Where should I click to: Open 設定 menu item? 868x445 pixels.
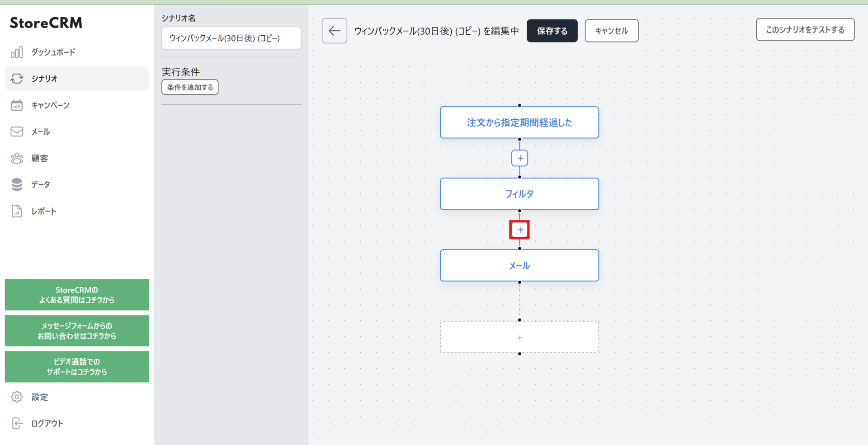77,397
